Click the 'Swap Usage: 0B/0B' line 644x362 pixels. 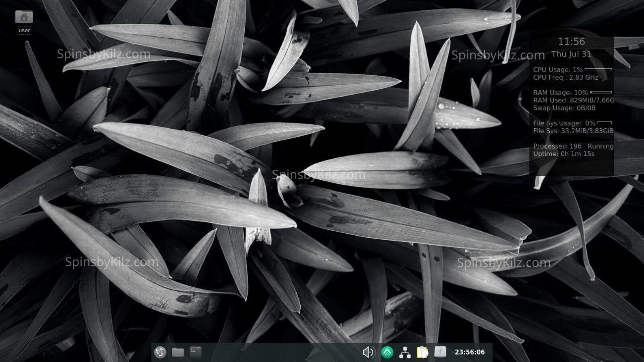pyautogui.click(x=564, y=107)
